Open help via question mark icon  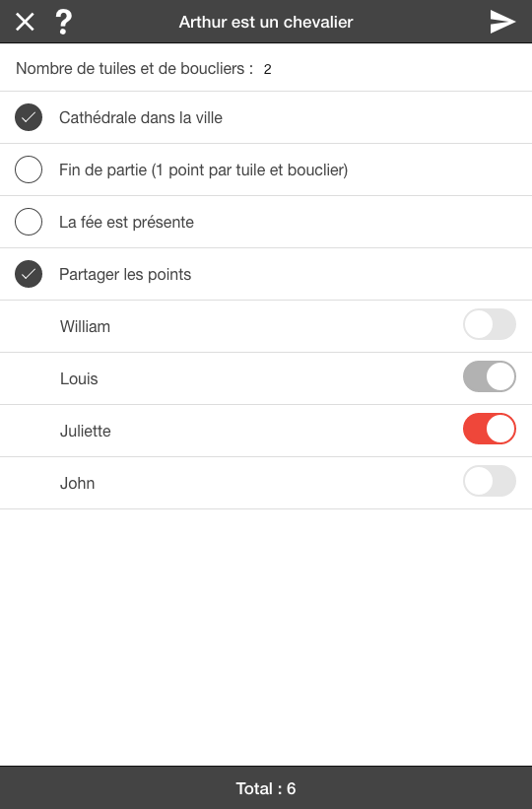click(63, 23)
